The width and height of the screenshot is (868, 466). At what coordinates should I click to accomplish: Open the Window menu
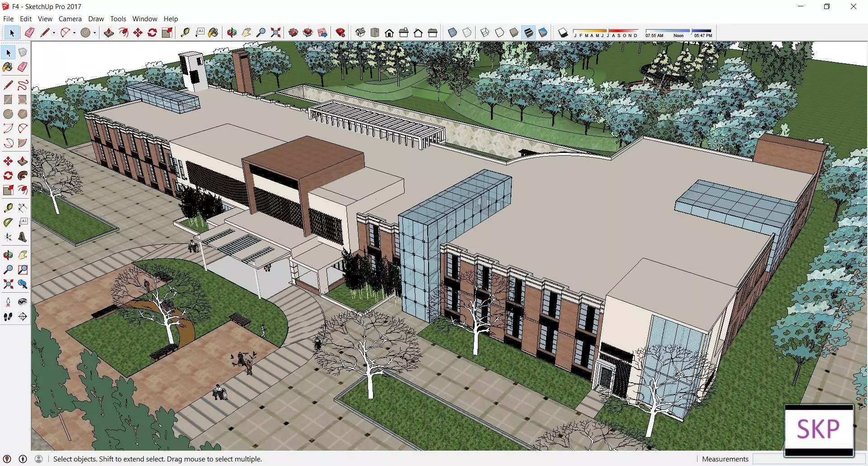(x=145, y=19)
